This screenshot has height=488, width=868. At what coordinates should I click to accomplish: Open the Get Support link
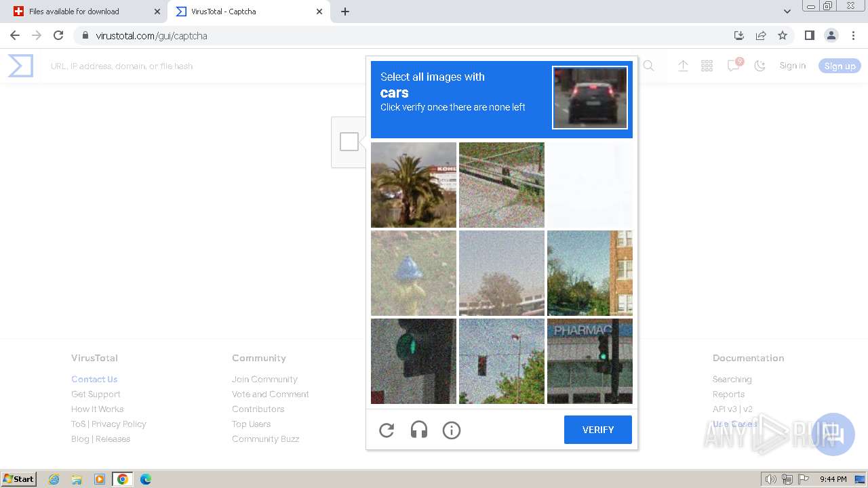pos(96,394)
